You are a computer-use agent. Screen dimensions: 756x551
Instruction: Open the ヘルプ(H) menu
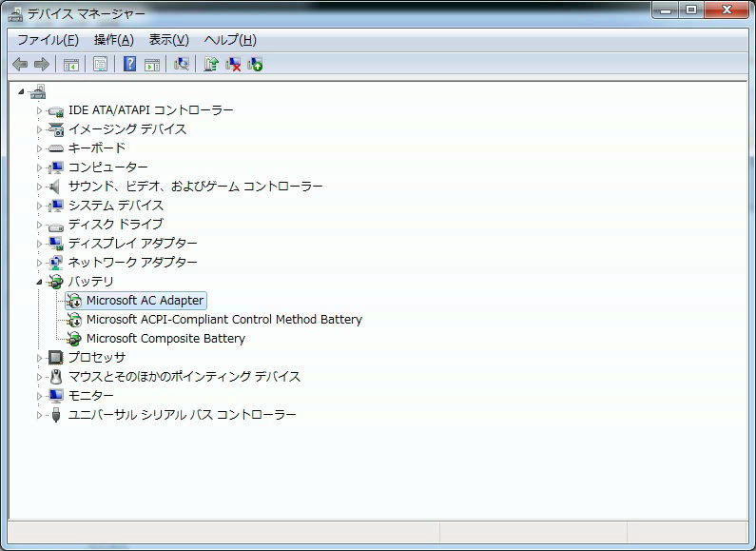click(x=230, y=40)
